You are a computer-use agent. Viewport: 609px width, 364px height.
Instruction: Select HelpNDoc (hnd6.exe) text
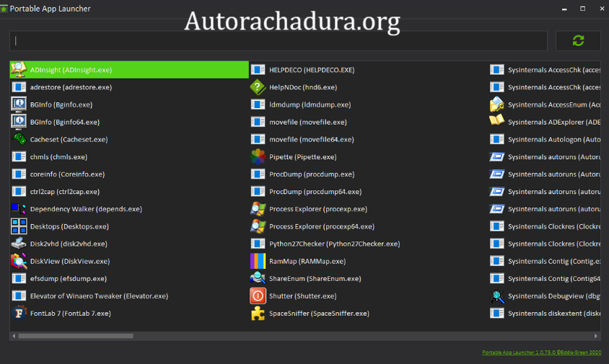pos(303,87)
